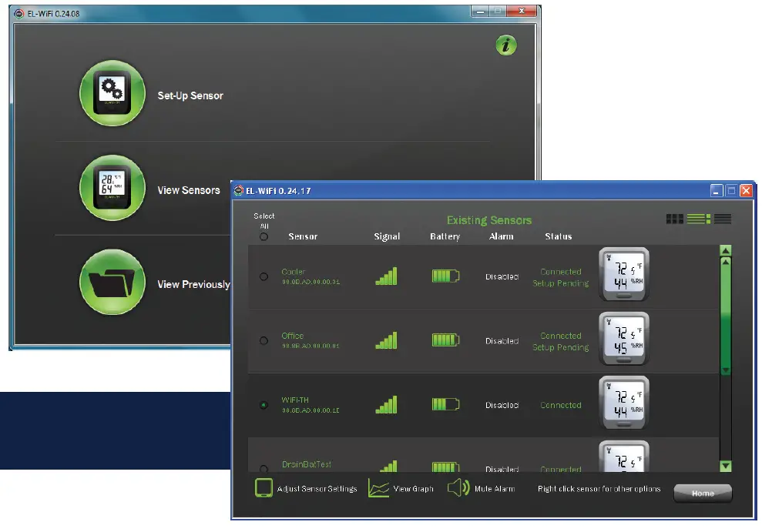Select the Cooler sensor radio button

[264, 276]
